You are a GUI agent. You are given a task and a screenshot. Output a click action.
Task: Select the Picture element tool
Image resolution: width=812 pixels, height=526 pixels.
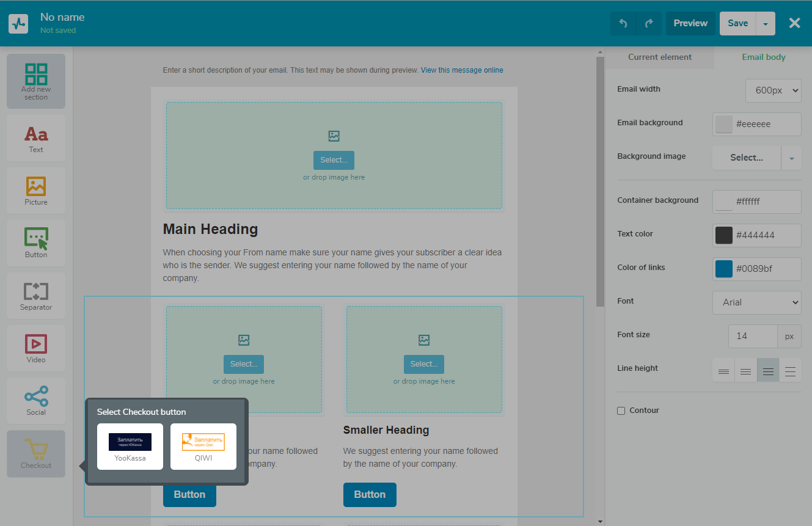pyautogui.click(x=36, y=191)
